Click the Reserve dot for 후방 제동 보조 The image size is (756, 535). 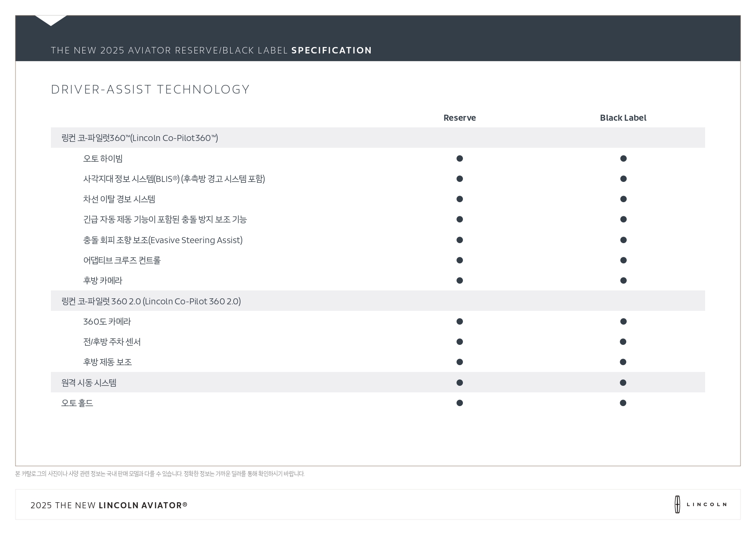coord(459,362)
